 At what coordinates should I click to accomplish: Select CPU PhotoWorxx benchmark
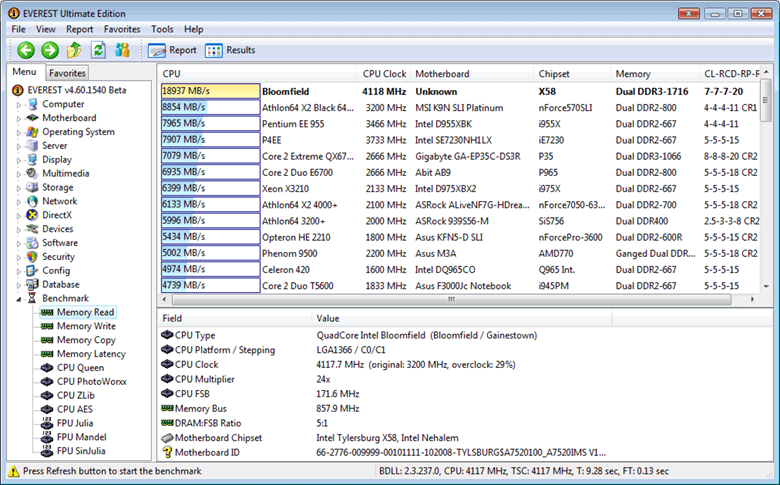click(92, 382)
